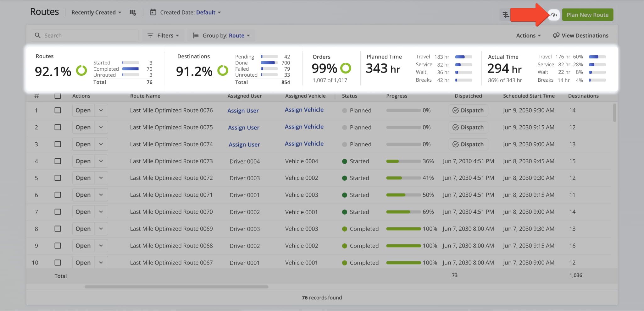Select all routes with header checkbox
The height and width of the screenshot is (311, 644).
[x=58, y=96]
